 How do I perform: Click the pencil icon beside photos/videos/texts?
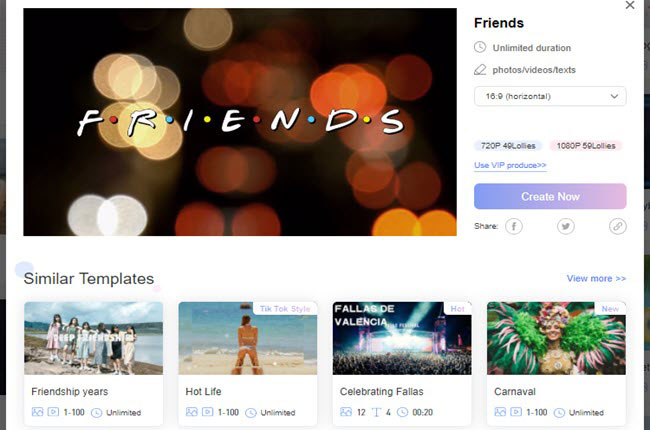click(x=480, y=70)
